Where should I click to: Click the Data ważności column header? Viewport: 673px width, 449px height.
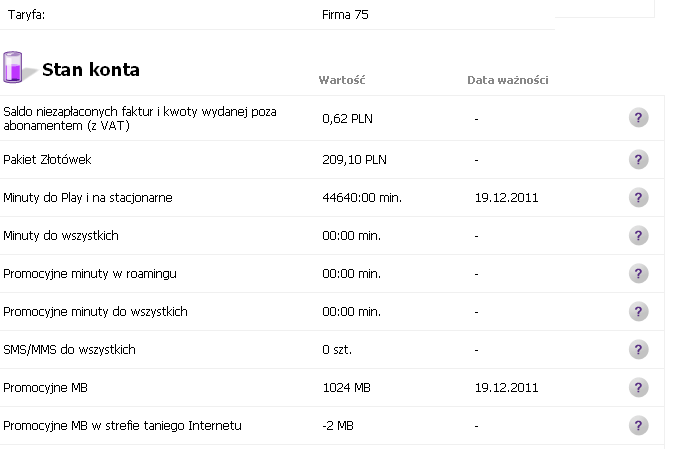tap(508, 80)
